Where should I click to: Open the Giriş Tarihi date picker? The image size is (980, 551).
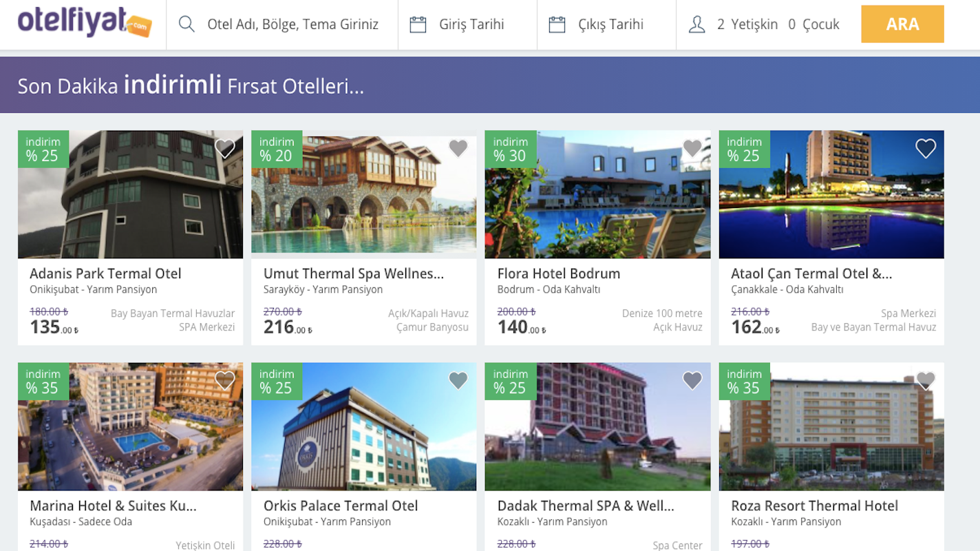click(x=471, y=25)
